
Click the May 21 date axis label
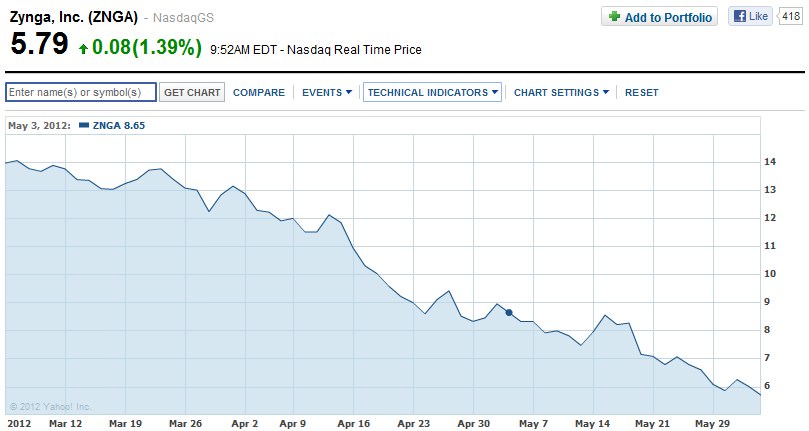[x=652, y=423]
